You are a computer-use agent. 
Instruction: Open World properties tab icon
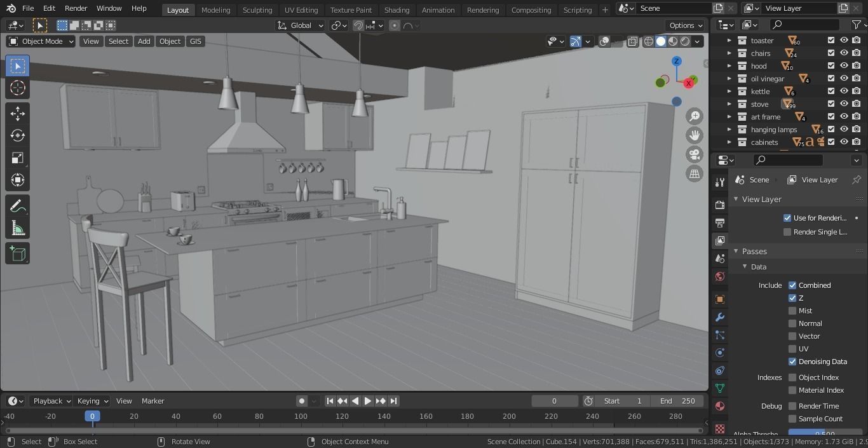point(720,276)
